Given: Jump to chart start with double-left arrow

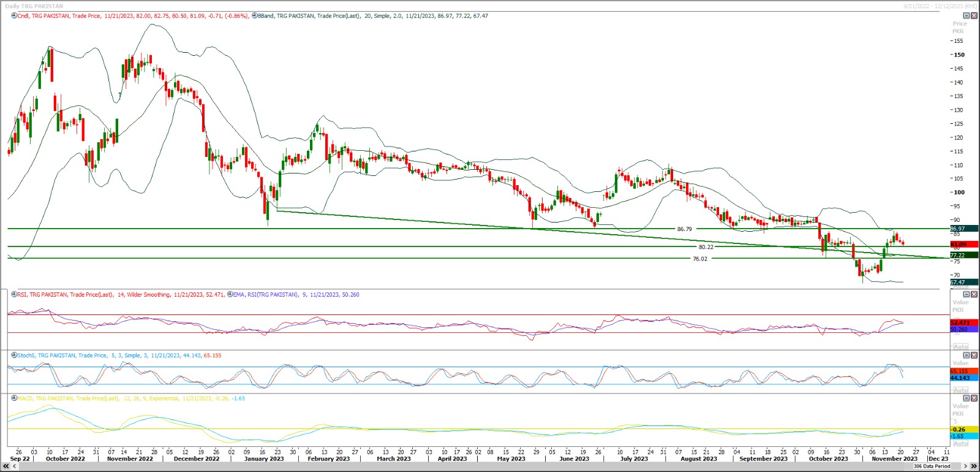Looking at the screenshot, I should point(6,466).
